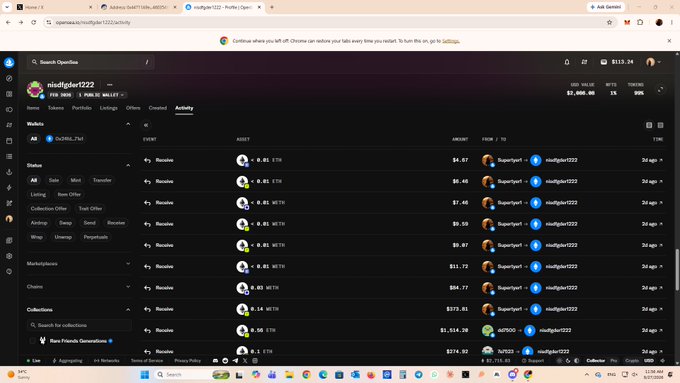Open the Privacy Policy footer link

(187, 360)
